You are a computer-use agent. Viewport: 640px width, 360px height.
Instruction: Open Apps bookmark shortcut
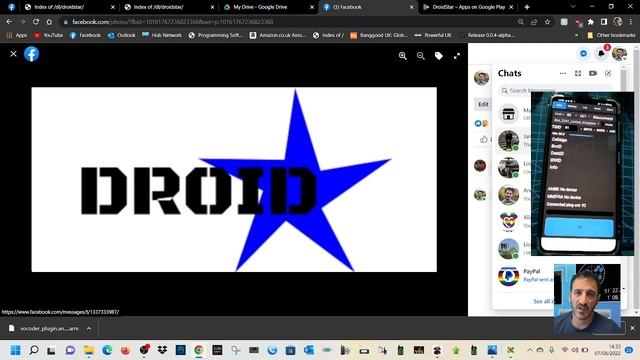(x=17, y=35)
